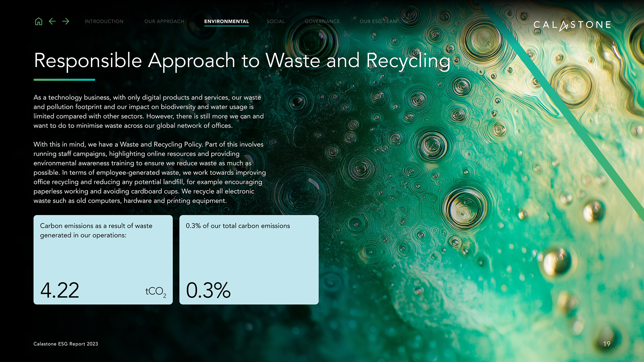Screen dimensions: 644x362
Task: Click the total carbon emissions card caption
Action: (x=238, y=226)
